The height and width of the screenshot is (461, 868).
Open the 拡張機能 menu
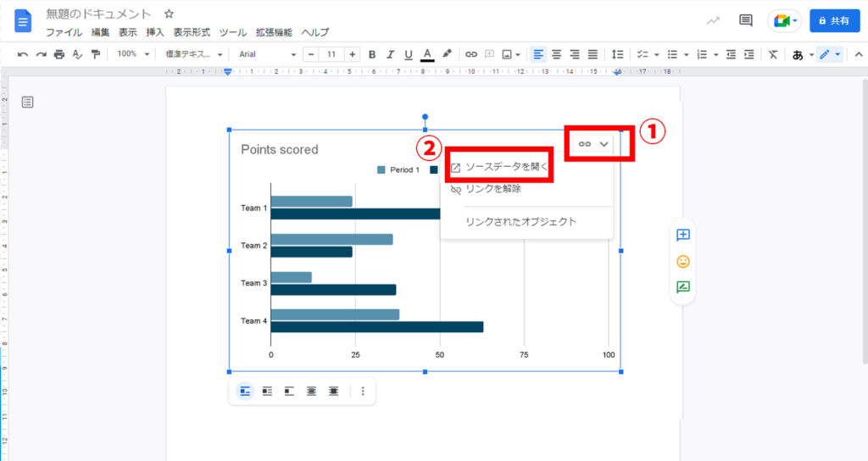(274, 32)
